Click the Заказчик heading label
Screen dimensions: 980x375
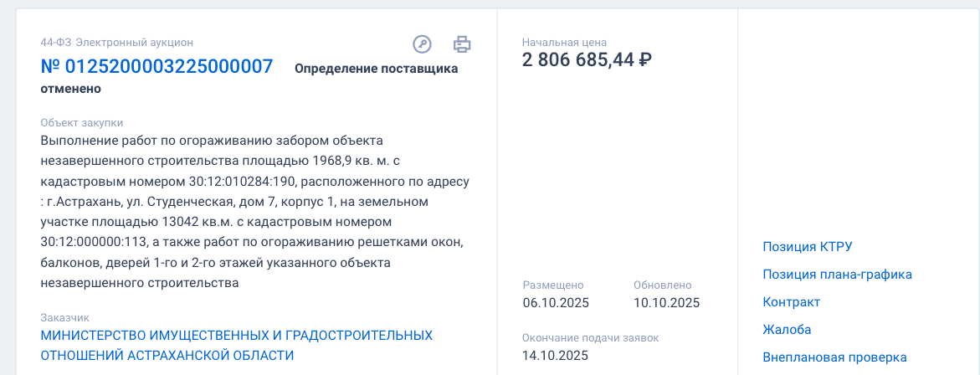tap(64, 318)
